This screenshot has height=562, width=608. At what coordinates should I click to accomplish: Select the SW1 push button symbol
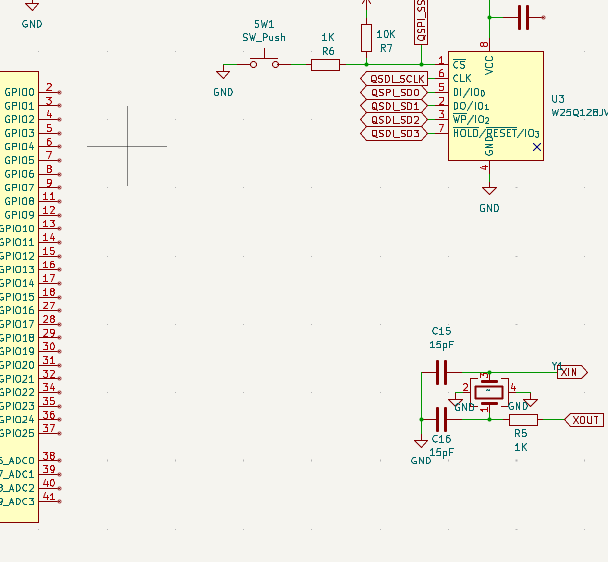(x=264, y=64)
